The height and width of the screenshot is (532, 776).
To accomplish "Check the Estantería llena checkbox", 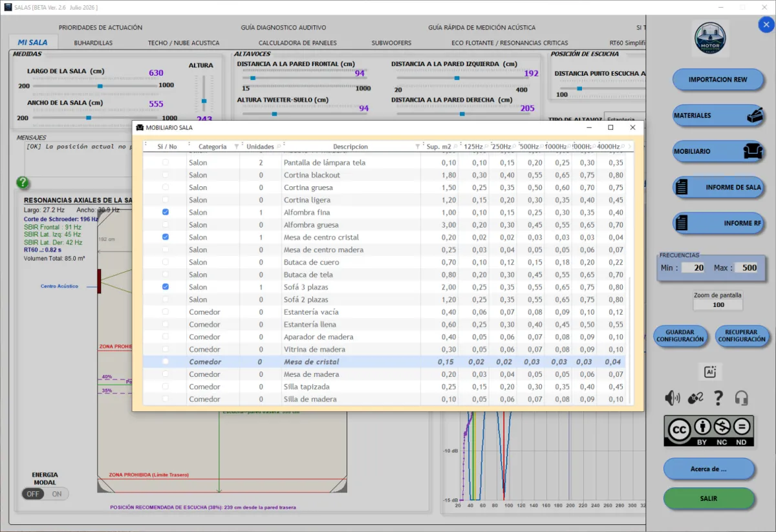I will (166, 324).
